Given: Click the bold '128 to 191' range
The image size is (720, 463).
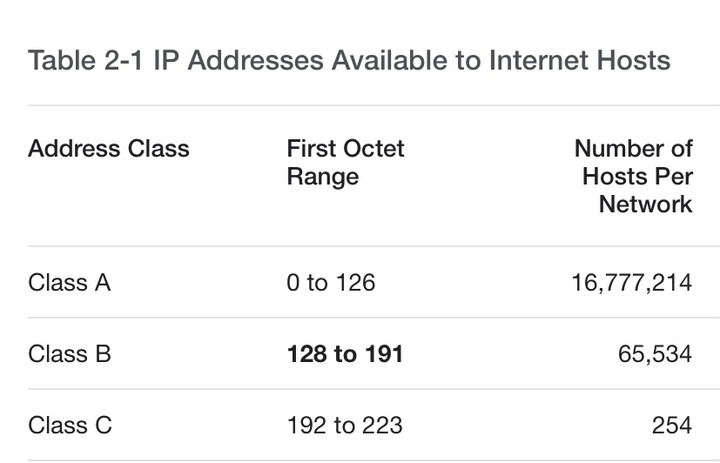Looking at the screenshot, I should click(345, 354).
